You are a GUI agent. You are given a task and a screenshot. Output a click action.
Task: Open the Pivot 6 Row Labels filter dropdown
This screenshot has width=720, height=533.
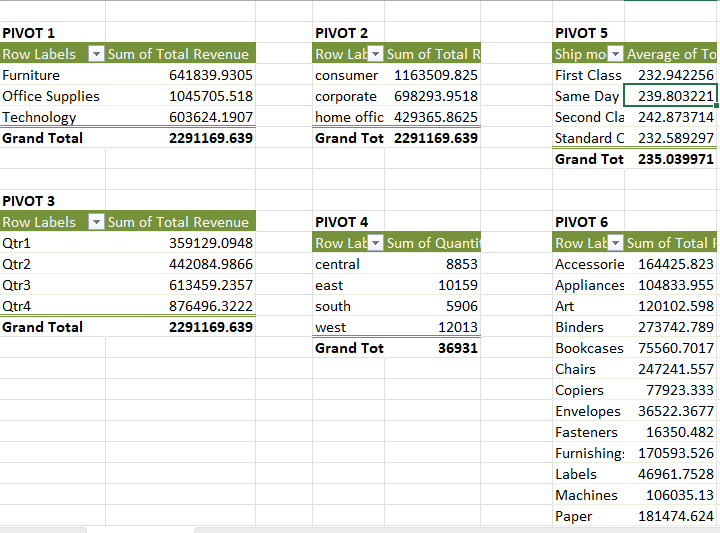616,243
